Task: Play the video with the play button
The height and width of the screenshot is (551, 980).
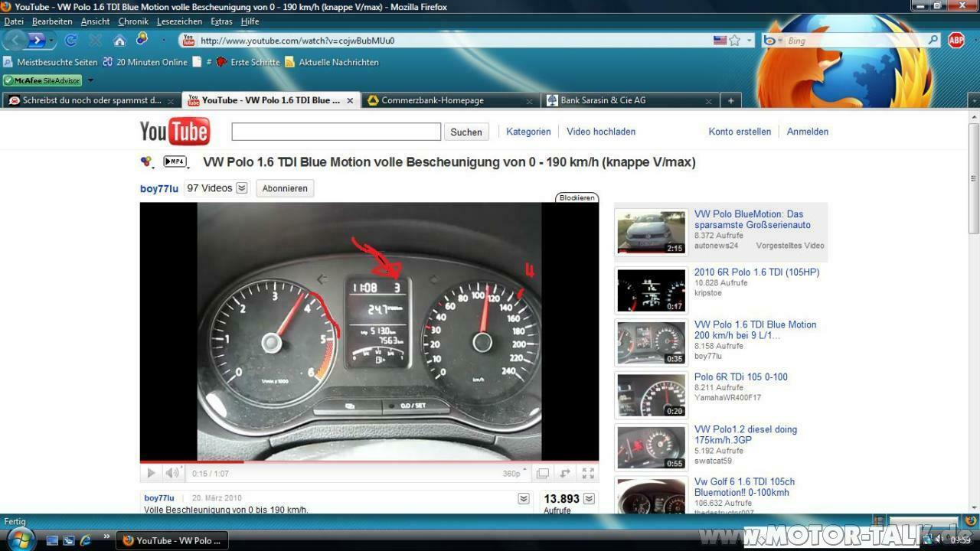Action: pos(151,473)
